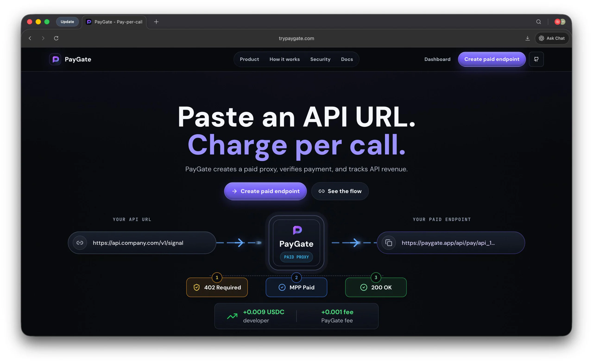Click the YOUR API URL label

132,219
